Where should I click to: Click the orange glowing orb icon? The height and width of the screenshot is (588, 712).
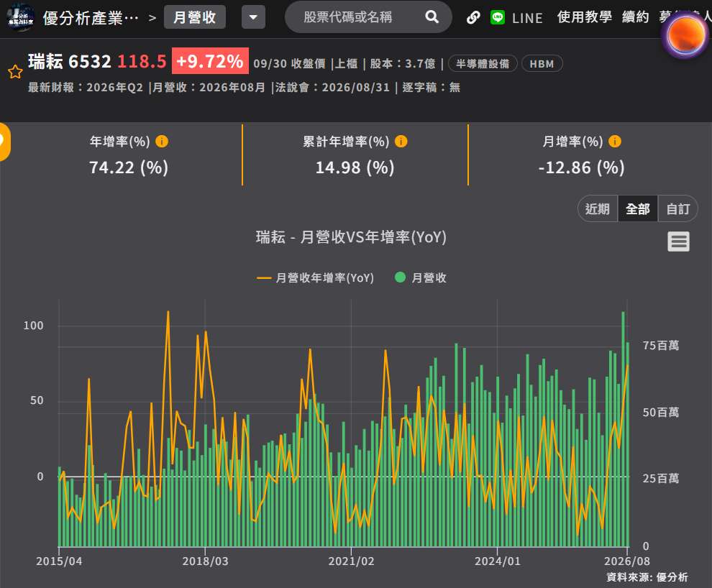tap(685, 35)
